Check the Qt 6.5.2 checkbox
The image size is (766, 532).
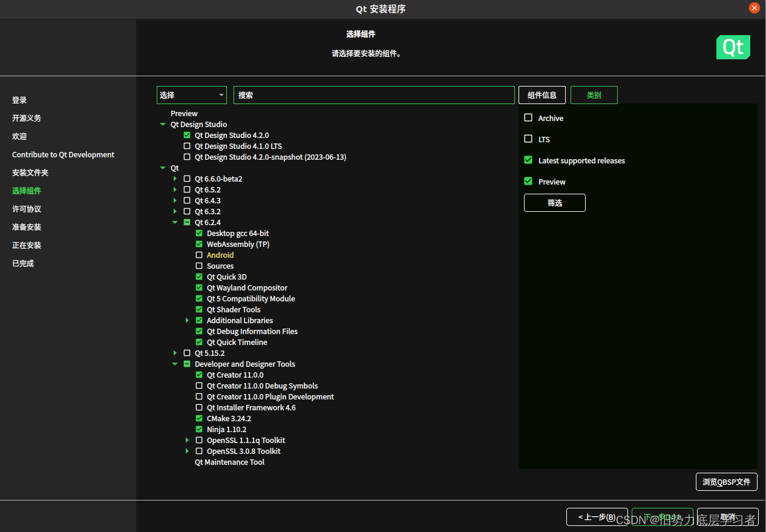tap(187, 190)
